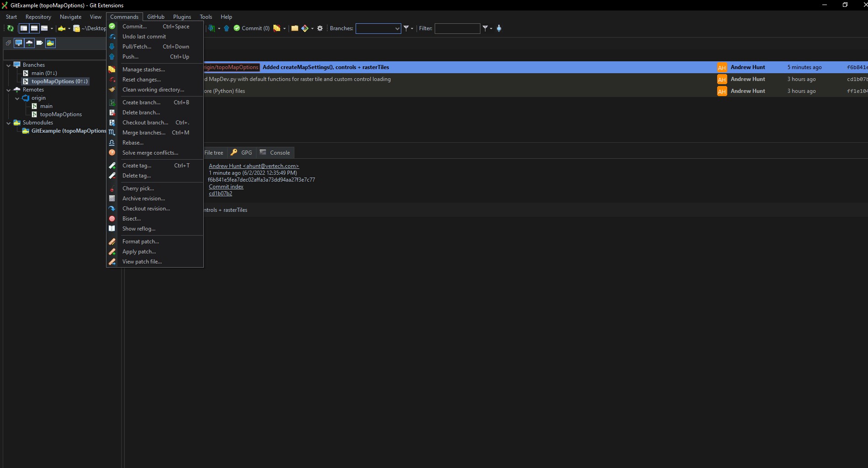Viewport: 868px width, 468px height.
Task: Click the Push arrow icon in toolbar
Action: 226,28
